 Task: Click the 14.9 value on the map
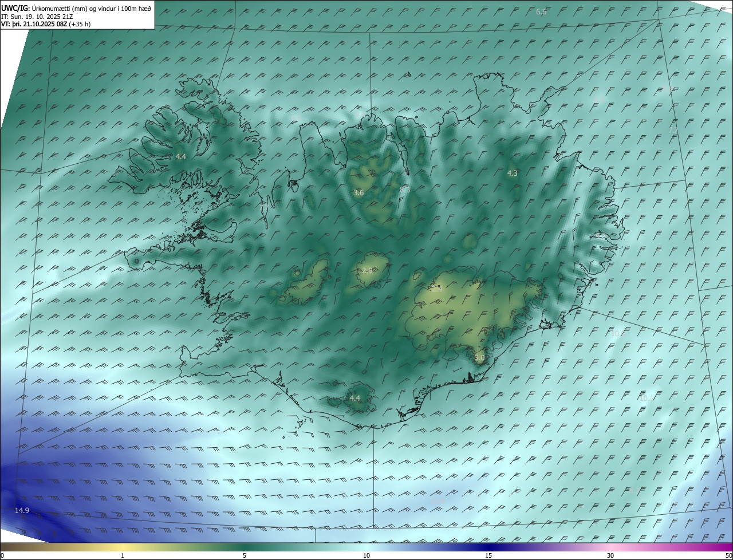coord(22,510)
